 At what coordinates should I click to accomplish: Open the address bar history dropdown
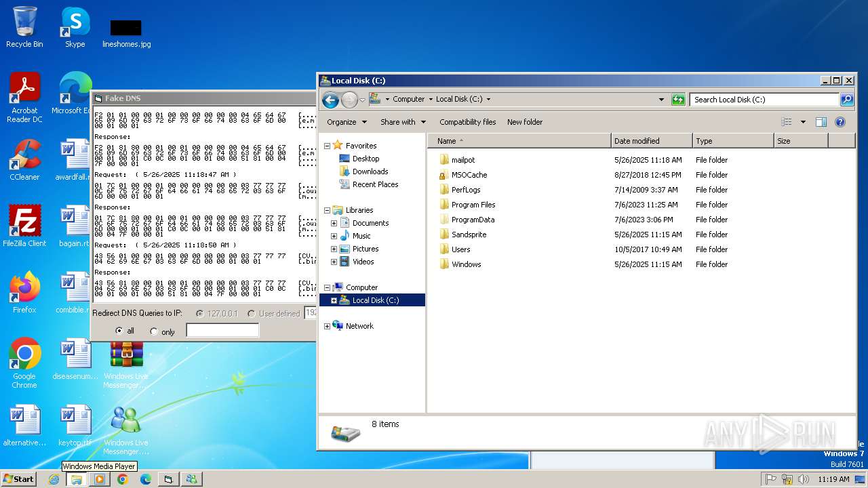(x=662, y=100)
